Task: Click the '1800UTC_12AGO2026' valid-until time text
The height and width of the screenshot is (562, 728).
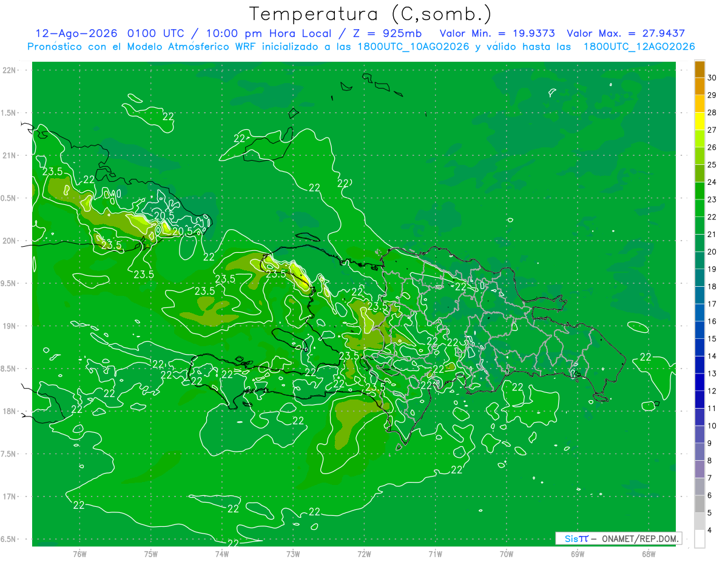Action: click(639, 47)
